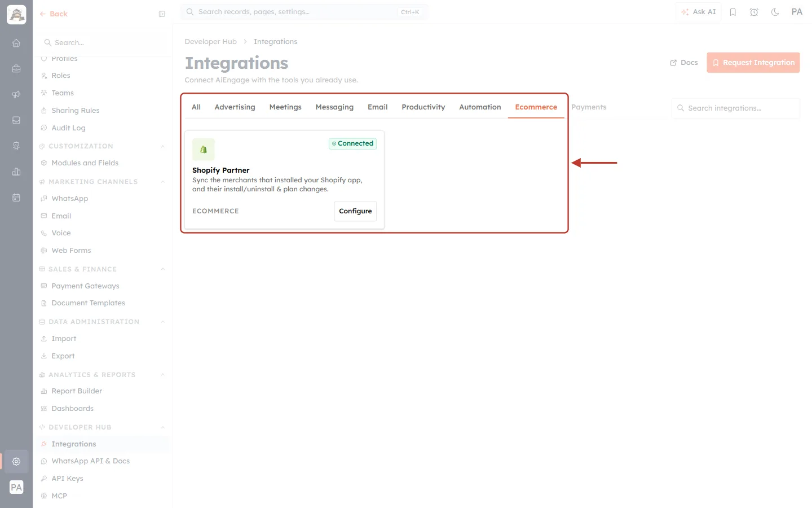Switch to the Payments tab

pos(589,107)
